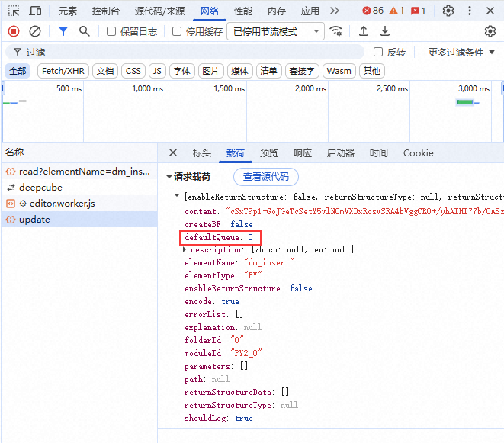Screen dimensions: 504x443
Task: Filter by CSS type
Action: [133, 71]
